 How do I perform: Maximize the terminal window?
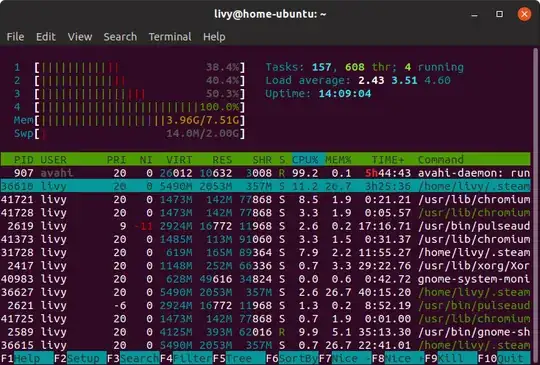pos(499,14)
